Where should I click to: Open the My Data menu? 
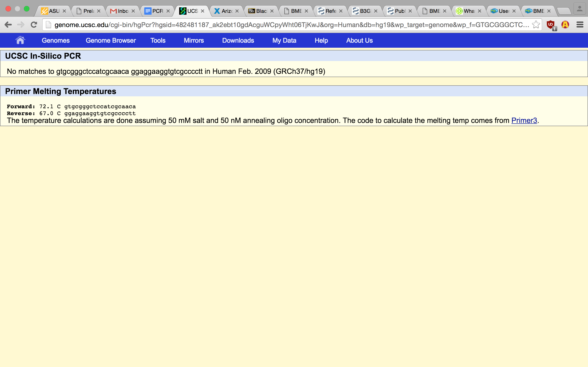284,40
